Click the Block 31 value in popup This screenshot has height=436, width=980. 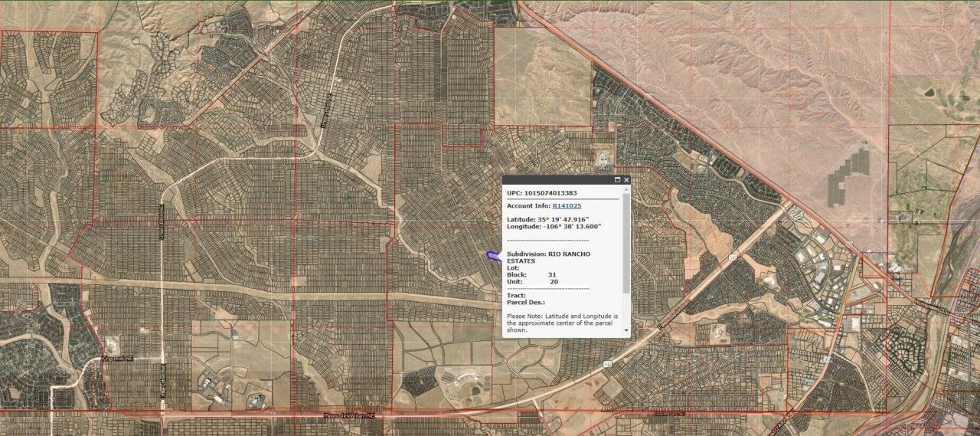(552, 274)
